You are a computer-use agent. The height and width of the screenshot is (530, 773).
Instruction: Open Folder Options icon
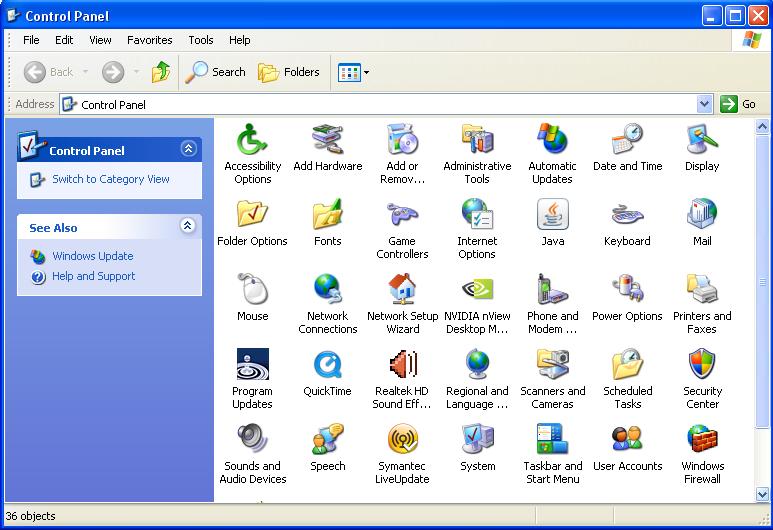pyautogui.click(x=252, y=214)
